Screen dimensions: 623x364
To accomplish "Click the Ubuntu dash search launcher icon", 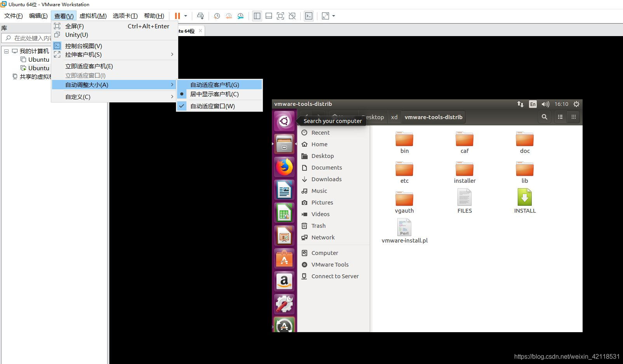I will tap(284, 121).
